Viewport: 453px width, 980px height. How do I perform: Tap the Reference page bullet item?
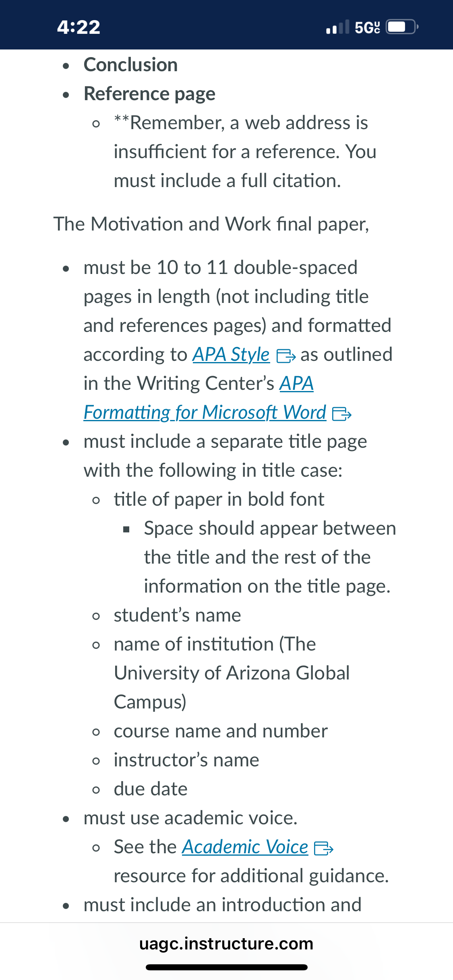point(149,94)
